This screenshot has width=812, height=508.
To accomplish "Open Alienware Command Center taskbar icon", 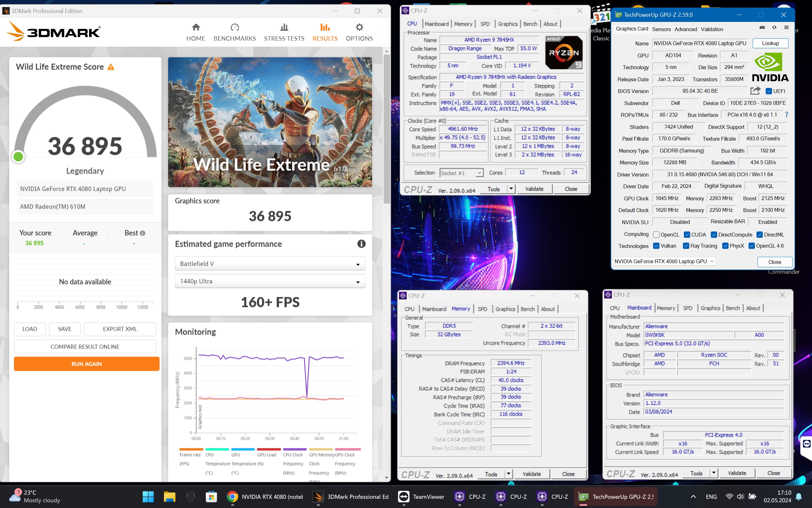I will (190, 497).
